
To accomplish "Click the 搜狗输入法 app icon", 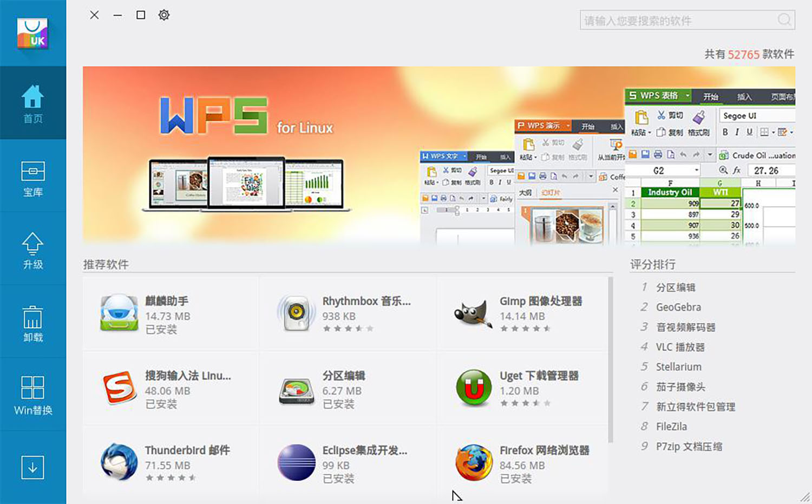I will point(119,387).
